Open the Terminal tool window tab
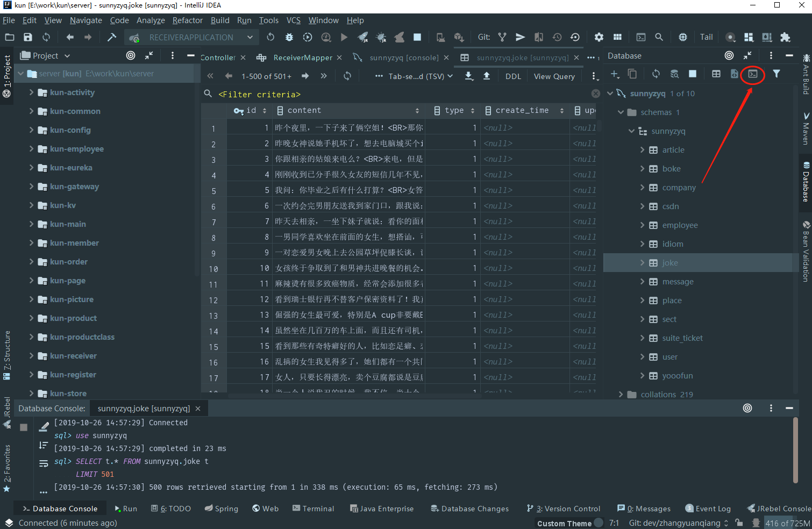The image size is (812, 529). point(313,509)
